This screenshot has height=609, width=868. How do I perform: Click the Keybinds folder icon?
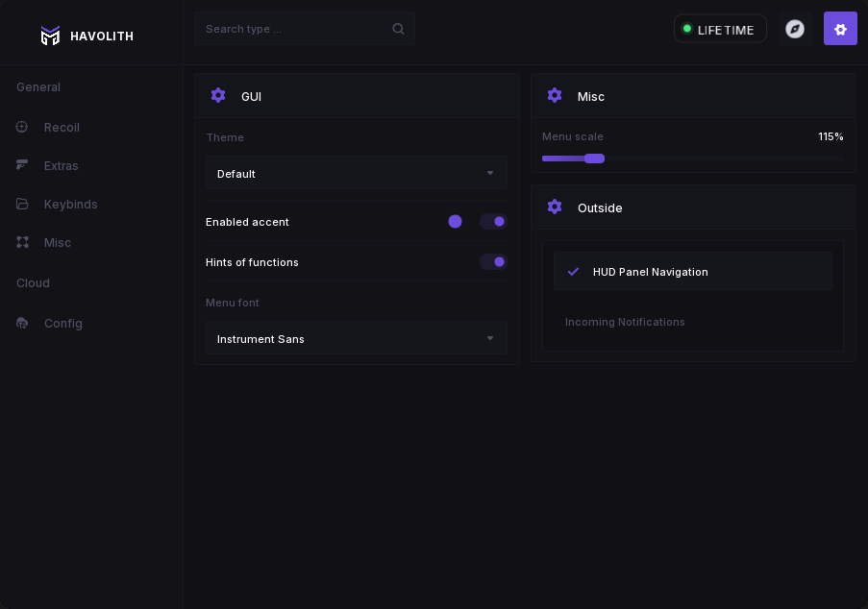point(22,204)
